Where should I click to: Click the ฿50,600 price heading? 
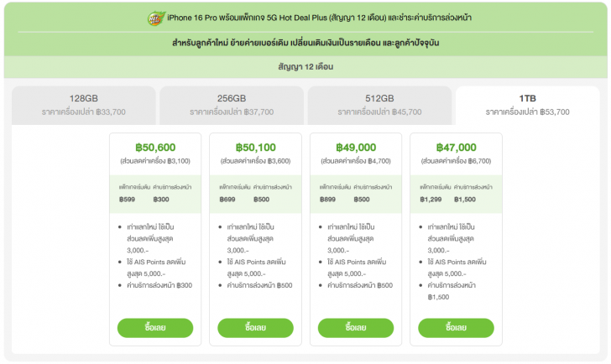tap(155, 147)
